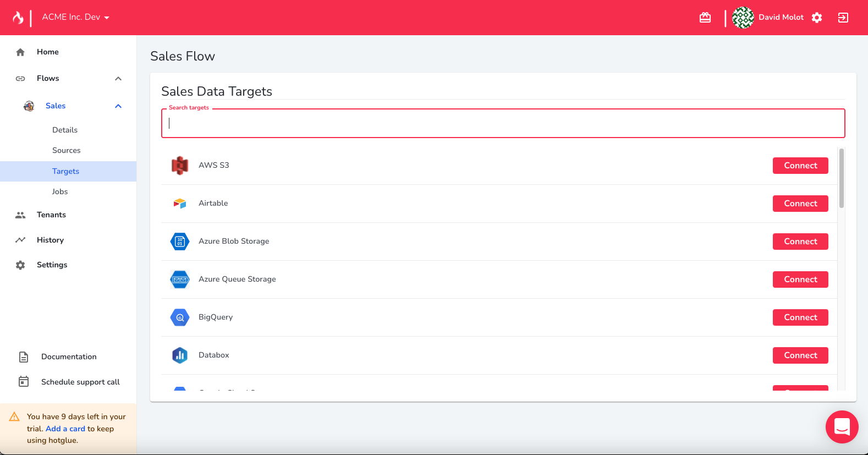Viewport: 868px width, 455px height.
Task: Open the chat support bubble
Action: pyautogui.click(x=842, y=427)
